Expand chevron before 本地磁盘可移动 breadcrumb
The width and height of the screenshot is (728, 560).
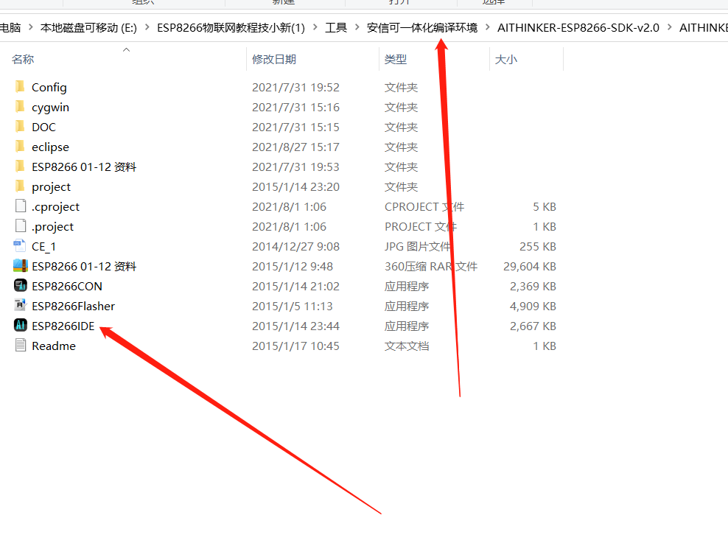pos(31,27)
